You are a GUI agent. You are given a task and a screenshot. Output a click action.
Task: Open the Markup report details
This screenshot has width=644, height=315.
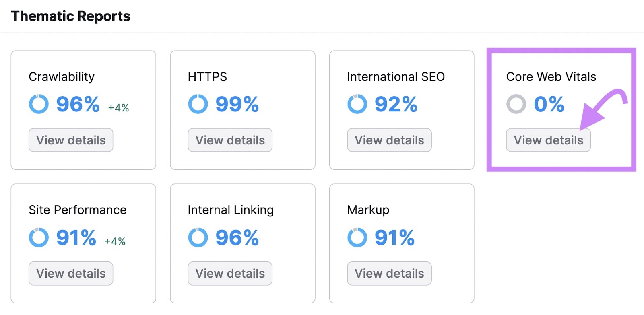(x=389, y=274)
